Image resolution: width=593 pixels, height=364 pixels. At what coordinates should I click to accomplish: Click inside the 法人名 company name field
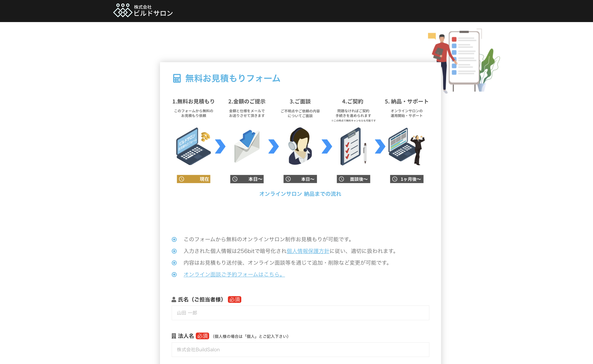tap(300, 350)
